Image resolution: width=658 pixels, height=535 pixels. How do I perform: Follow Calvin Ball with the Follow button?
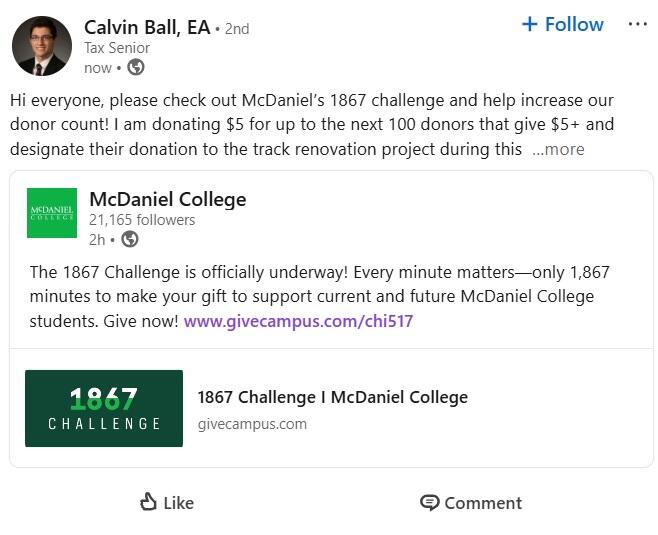point(563,24)
